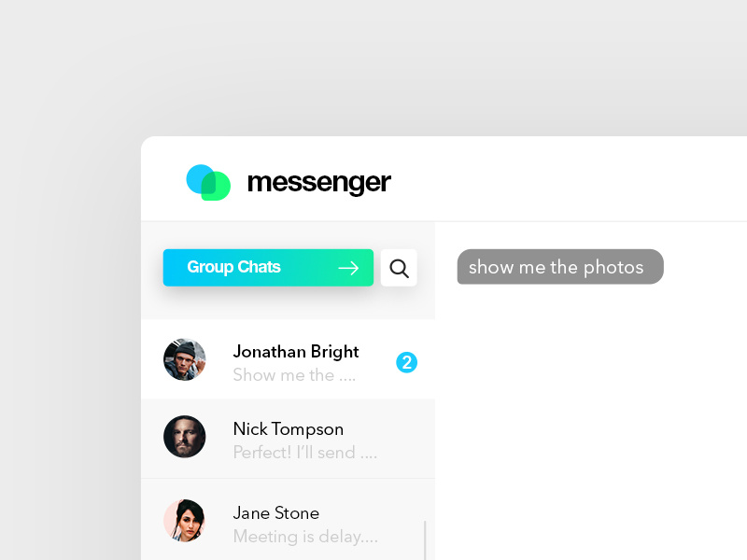Select Jonathan Bright's avatar photo
The image size is (747, 560).
tap(184, 359)
